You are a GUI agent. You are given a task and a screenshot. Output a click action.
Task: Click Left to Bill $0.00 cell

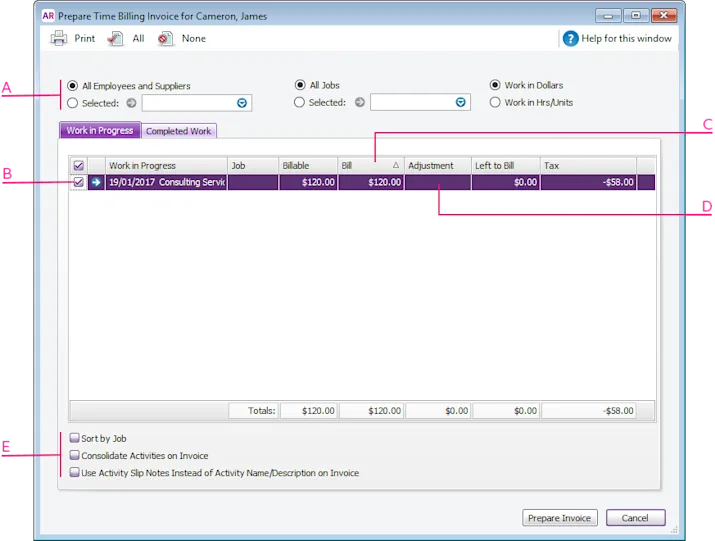tap(506, 182)
